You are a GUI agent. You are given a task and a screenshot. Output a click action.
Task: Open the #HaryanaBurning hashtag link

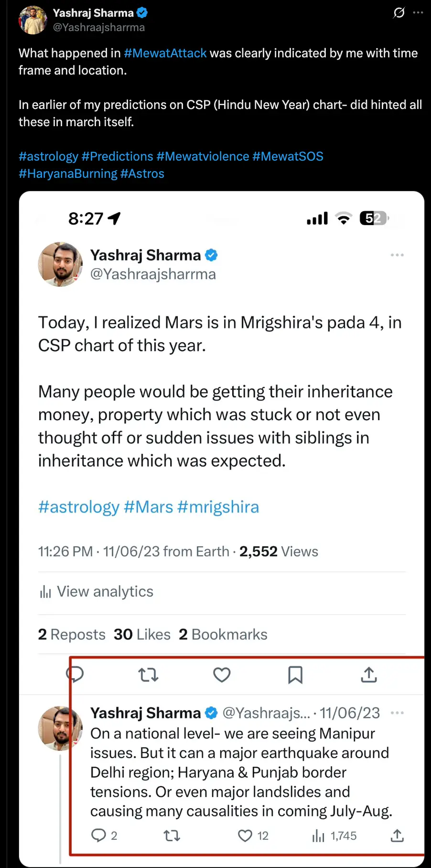click(x=68, y=174)
